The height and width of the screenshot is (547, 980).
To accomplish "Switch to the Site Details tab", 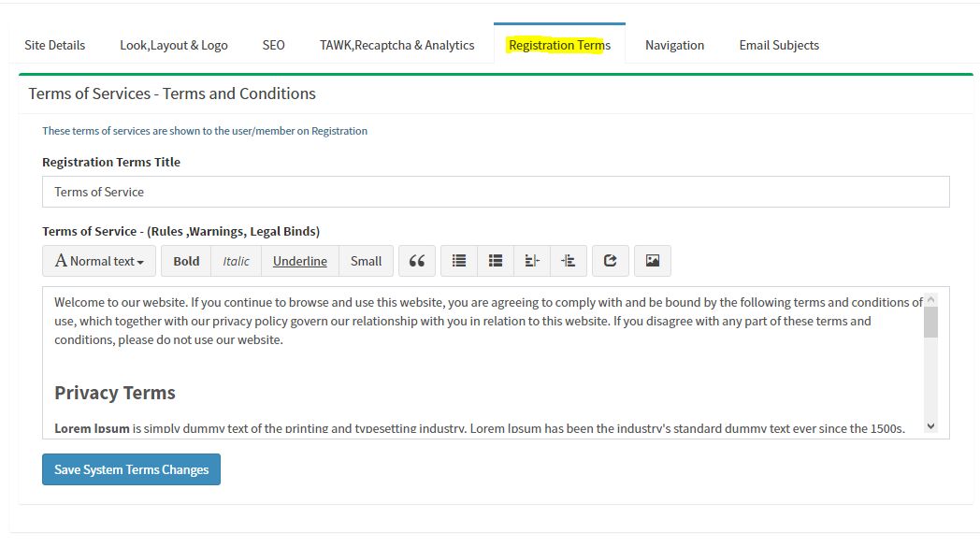I will pyautogui.click(x=54, y=45).
